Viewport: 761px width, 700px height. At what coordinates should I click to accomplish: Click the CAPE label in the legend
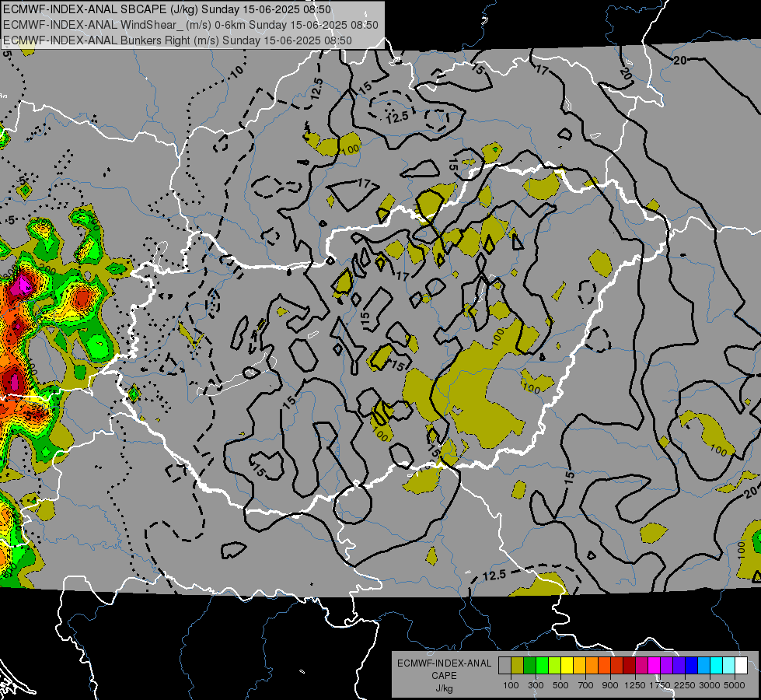tap(444, 676)
